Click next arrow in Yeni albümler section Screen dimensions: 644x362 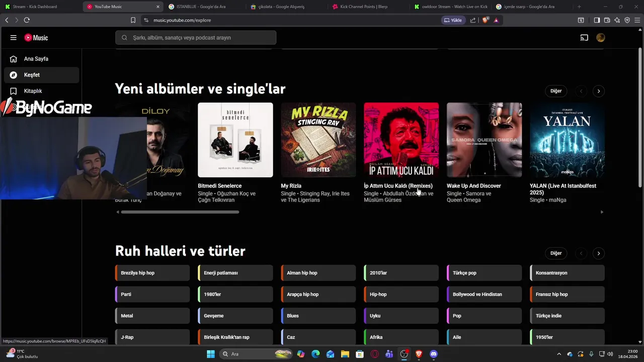click(598, 91)
